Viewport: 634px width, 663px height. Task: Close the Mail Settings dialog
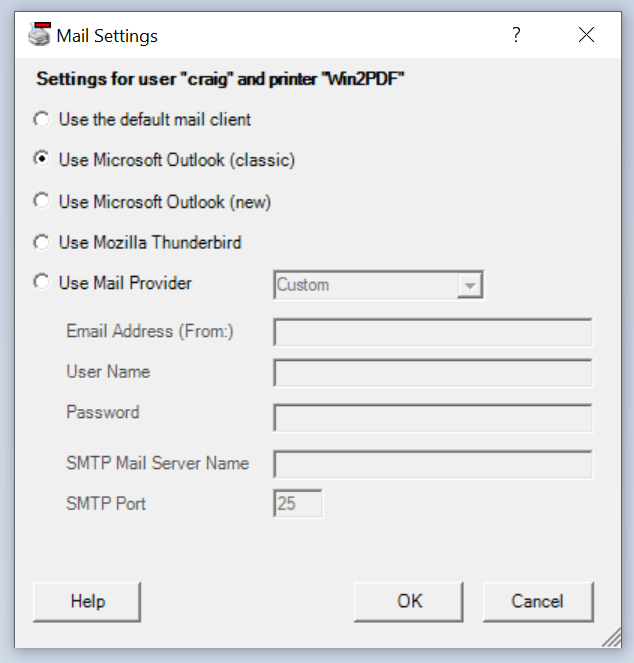click(586, 36)
